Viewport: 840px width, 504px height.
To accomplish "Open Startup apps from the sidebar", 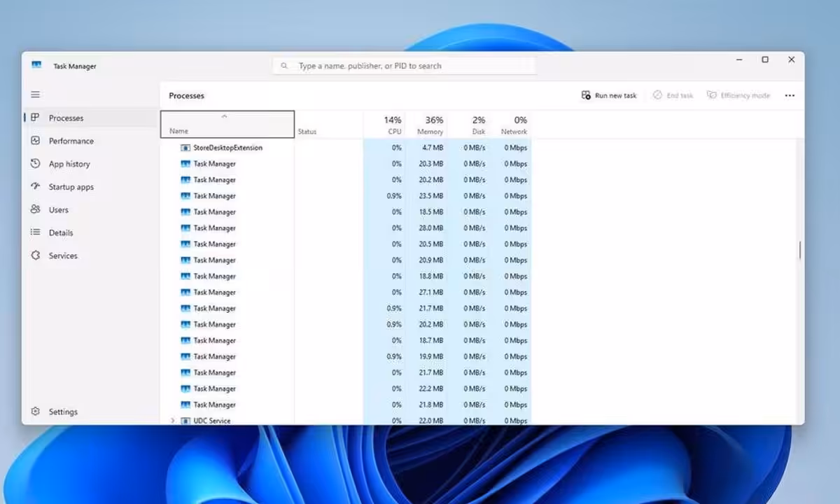I will [x=71, y=187].
